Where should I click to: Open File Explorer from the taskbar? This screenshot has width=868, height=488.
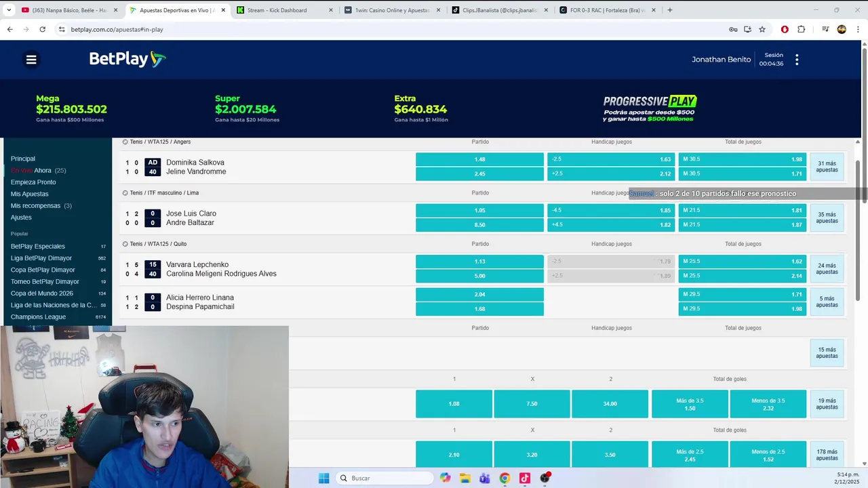point(465,478)
